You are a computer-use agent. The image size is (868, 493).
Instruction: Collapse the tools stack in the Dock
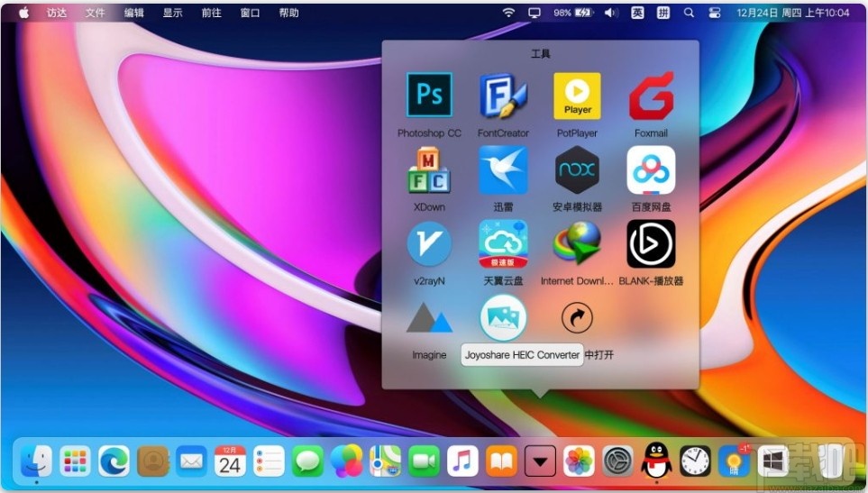pos(540,461)
